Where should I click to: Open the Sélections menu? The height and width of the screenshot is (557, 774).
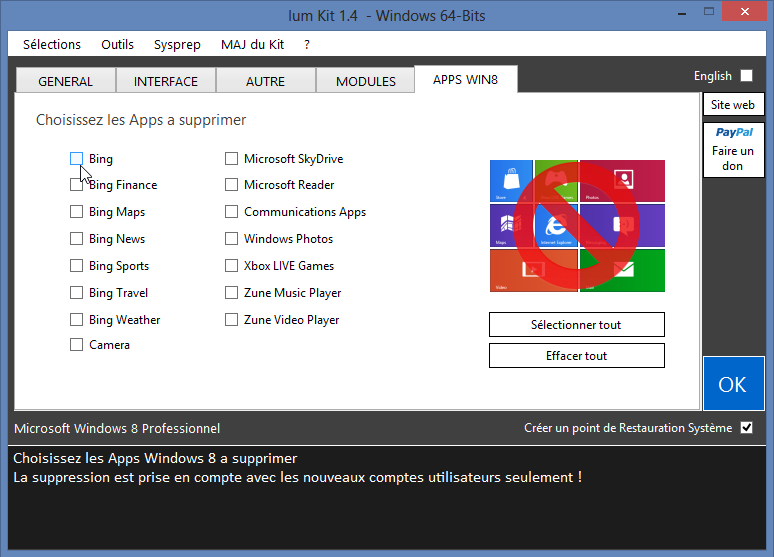coord(52,44)
